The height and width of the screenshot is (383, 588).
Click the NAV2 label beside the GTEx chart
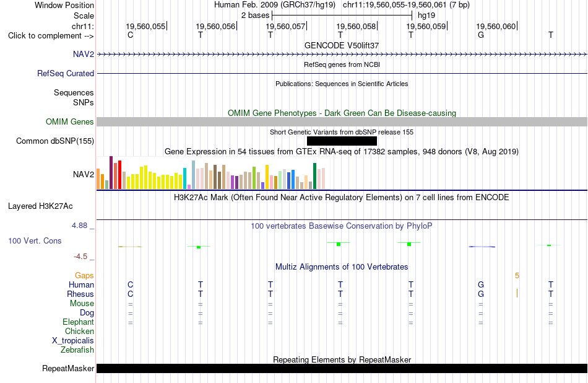point(84,174)
